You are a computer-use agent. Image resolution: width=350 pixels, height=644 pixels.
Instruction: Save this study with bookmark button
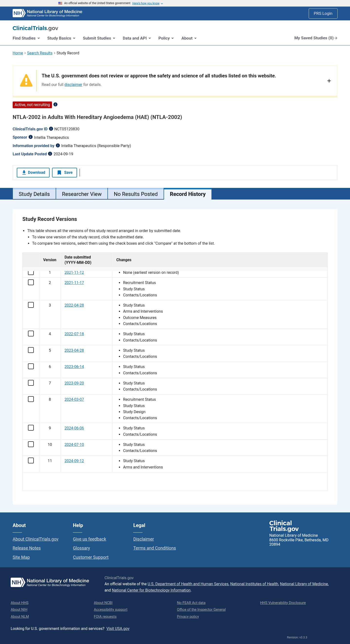point(64,173)
